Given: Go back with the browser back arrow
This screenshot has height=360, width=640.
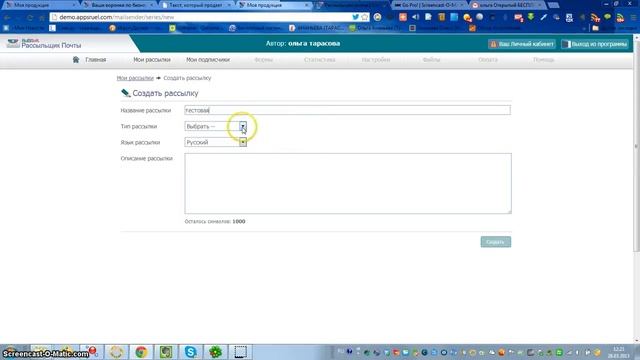Looking at the screenshot, I should pyautogui.click(x=7, y=18).
